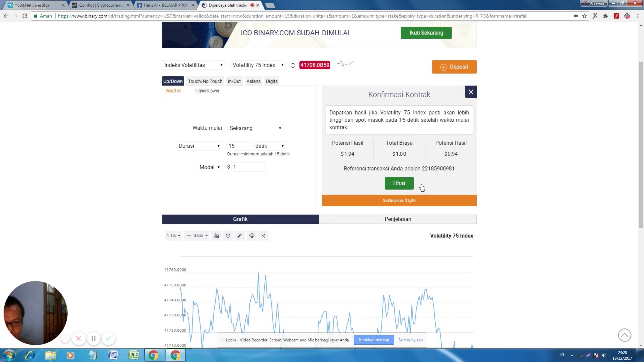The image size is (644, 362).
Task: Open the chart comparison scale icon
Action: (228, 235)
